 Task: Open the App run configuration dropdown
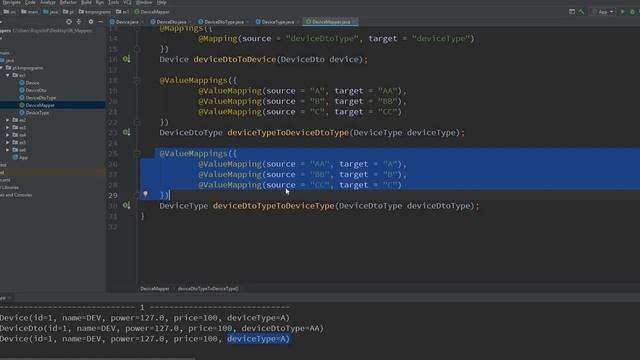coord(603,12)
